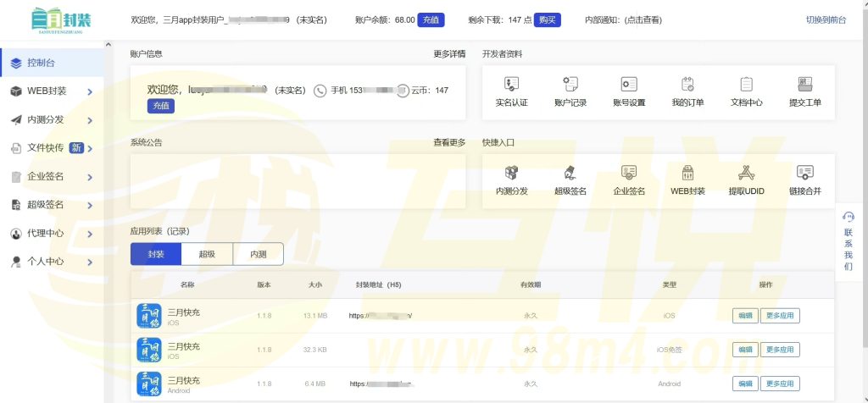Switch to the 内测 tab
The width and height of the screenshot is (868, 403).
coord(258,254)
